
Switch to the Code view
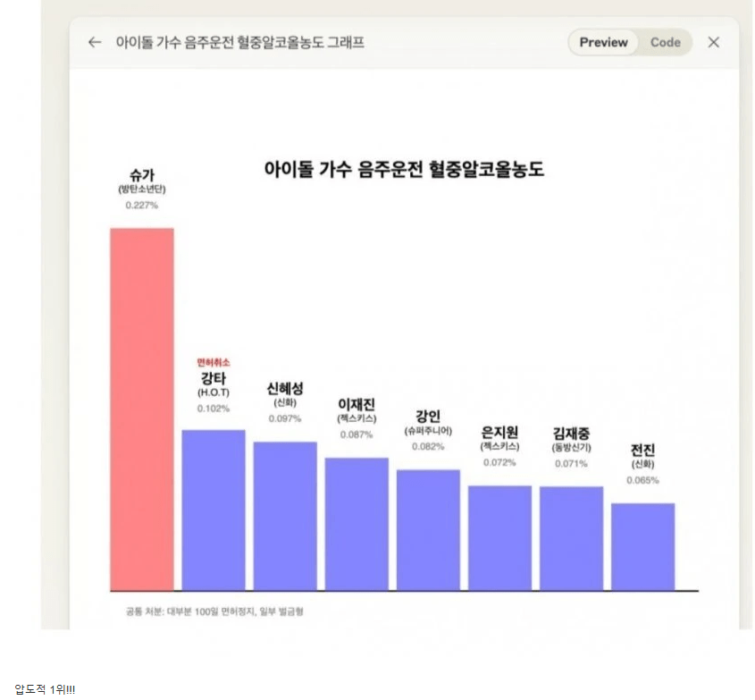[665, 42]
